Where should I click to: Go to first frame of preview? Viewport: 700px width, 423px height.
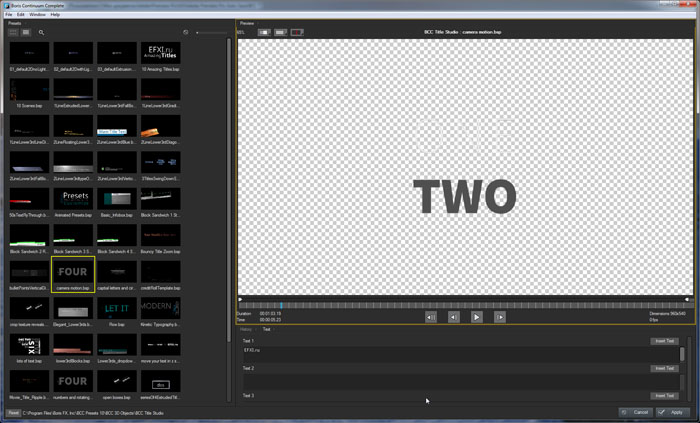click(431, 317)
